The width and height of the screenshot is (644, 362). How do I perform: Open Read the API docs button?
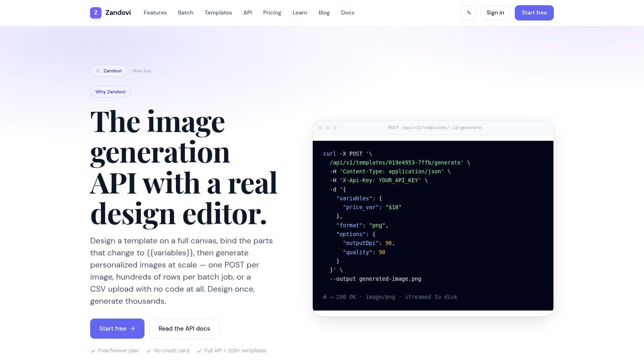[184, 329]
